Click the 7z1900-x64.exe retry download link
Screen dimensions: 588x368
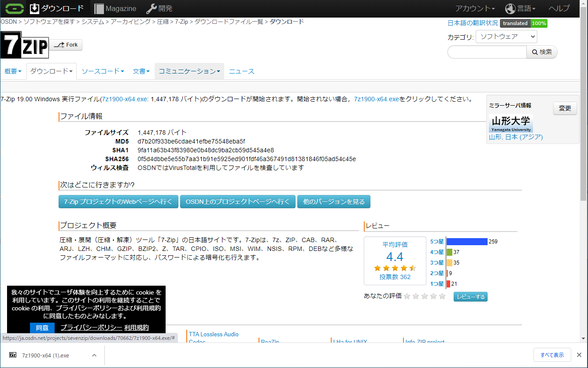(x=377, y=99)
